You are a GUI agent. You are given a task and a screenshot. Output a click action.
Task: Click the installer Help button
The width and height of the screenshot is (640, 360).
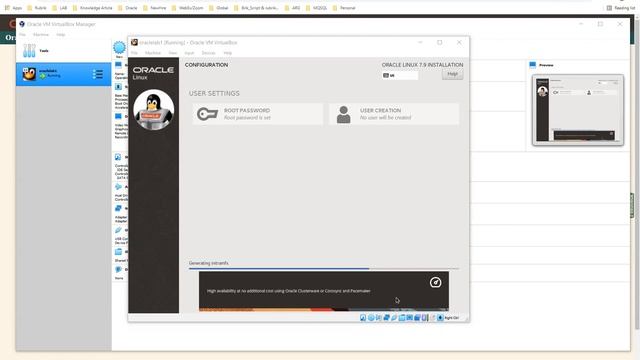coord(452,74)
